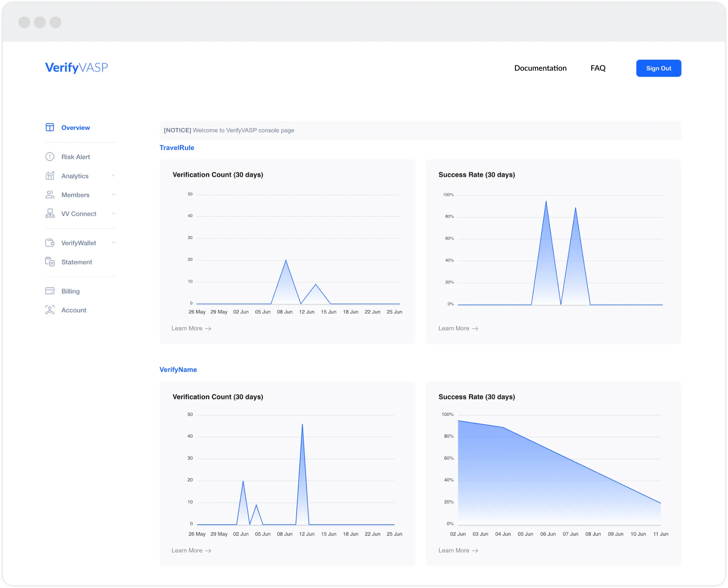Click the Members people icon
Viewport: 728px width, 588px height.
pos(50,195)
